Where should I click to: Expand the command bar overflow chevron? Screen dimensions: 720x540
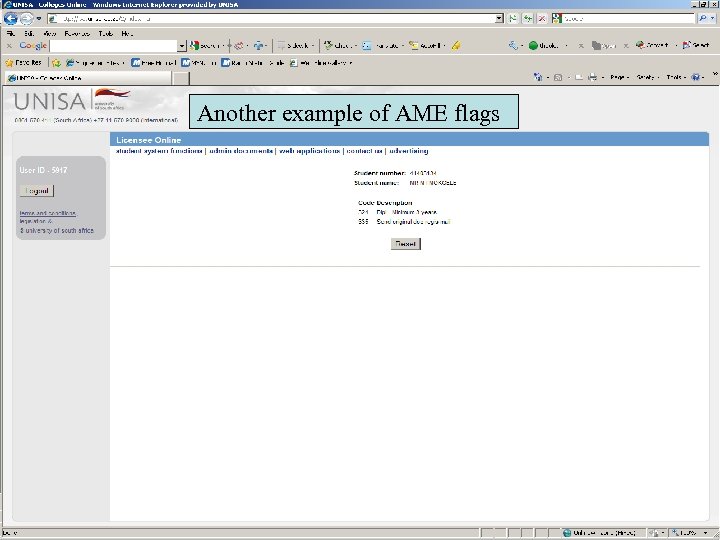pyautogui.click(x=715, y=73)
